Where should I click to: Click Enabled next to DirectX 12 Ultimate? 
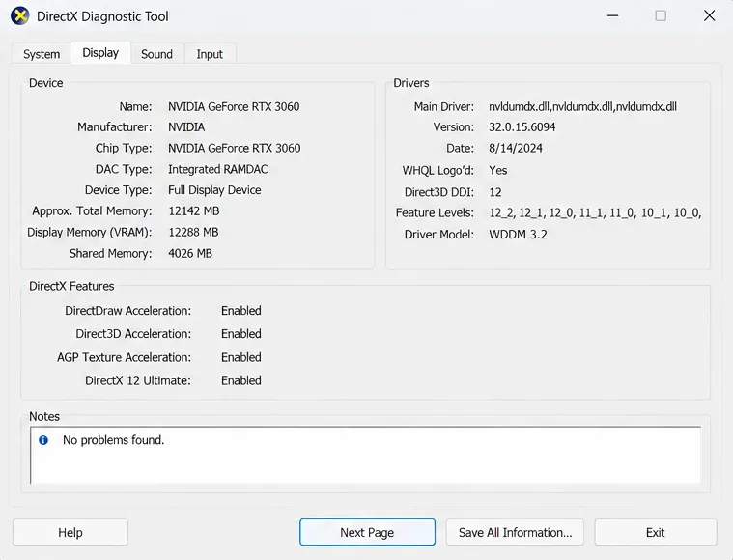[241, 380]
